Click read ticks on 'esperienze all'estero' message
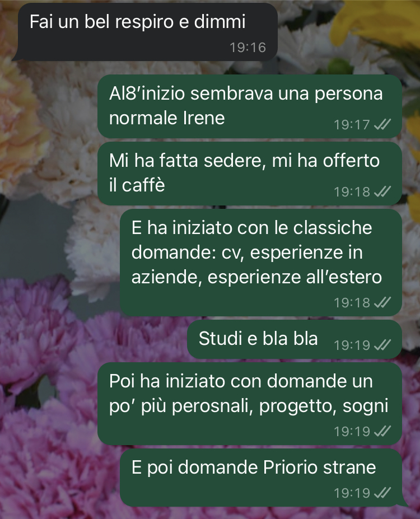 pyautogui.click(x=382, y=302)
